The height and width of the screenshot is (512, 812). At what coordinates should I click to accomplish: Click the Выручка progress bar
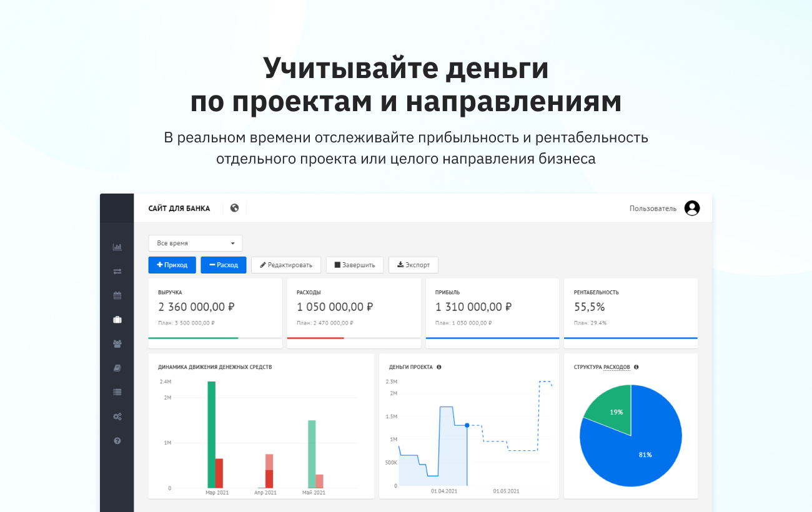tap(215, 338)
